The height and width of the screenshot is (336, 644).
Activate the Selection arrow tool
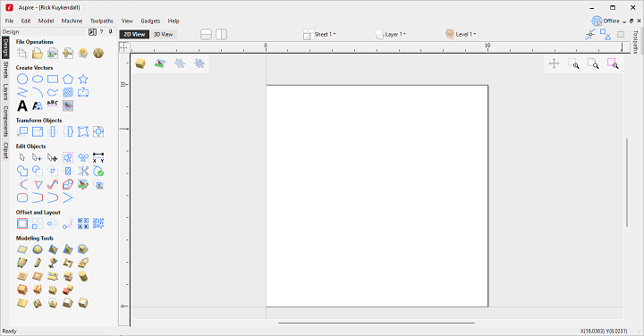point(22,157)
